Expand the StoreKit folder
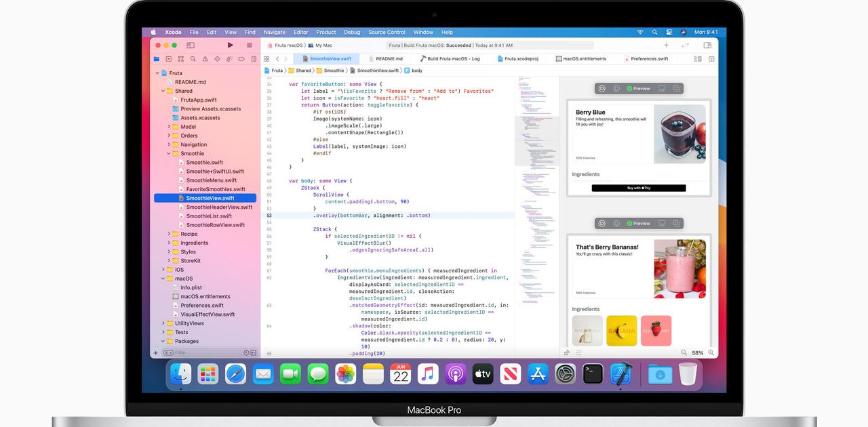This screenshot has height=427, width=868. click(x=169, y=260)
